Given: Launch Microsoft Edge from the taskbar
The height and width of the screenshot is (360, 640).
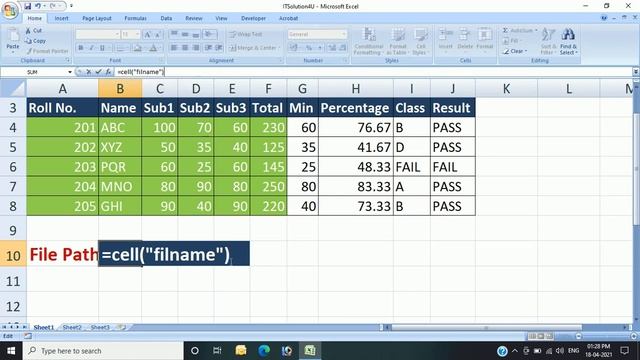Looking at the screenshot, I should click(x=264, y=351).
